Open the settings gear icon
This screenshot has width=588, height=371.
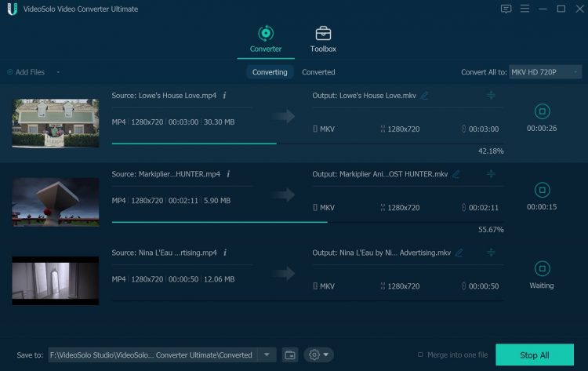click(314, 355)
